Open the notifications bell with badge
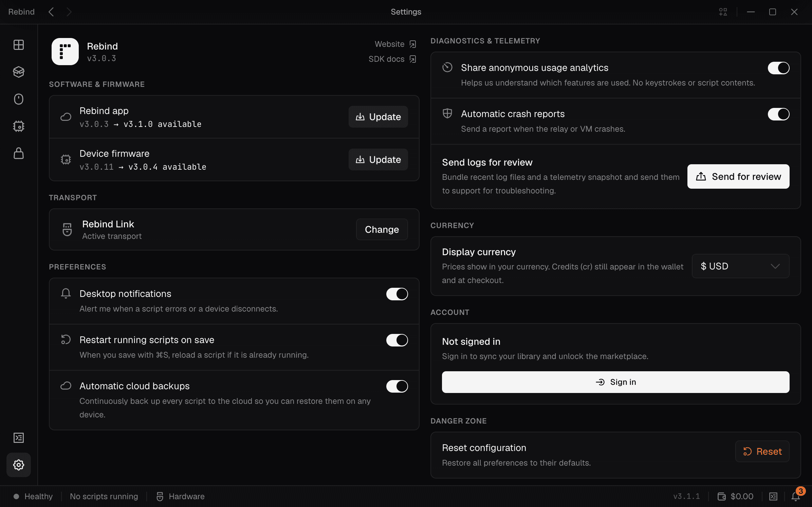This screenshot has height=507, width=812. [x=796, y=496]
